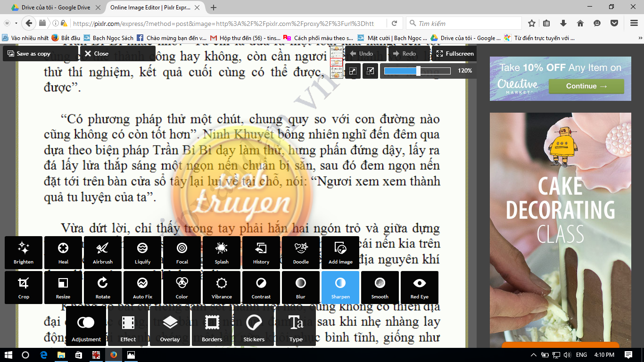
Task: Open the Red Eye tool
Action: pos(419,287)
